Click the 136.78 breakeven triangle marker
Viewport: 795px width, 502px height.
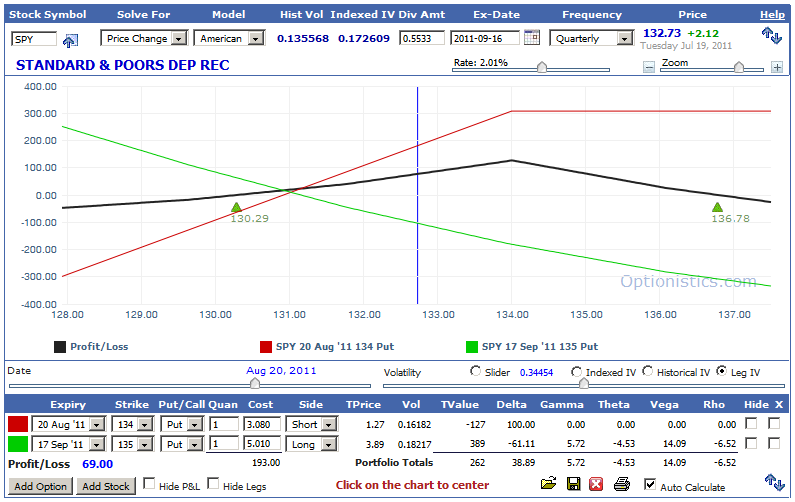point(717,207)
